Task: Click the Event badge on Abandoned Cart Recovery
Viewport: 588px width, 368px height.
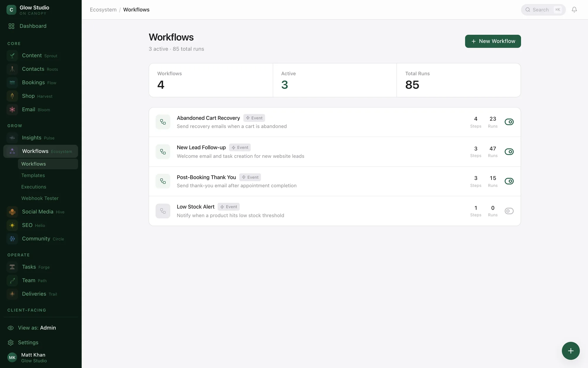Action: [x=254, y=118]
